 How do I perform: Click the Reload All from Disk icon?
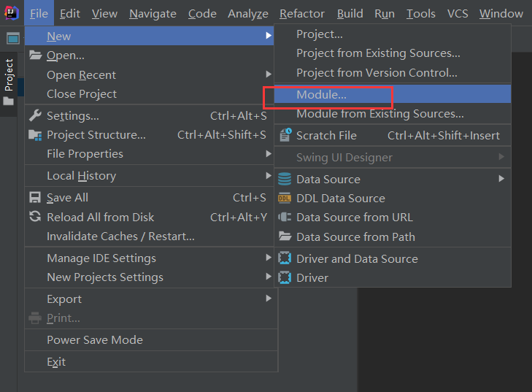click(x=35, y=217)
